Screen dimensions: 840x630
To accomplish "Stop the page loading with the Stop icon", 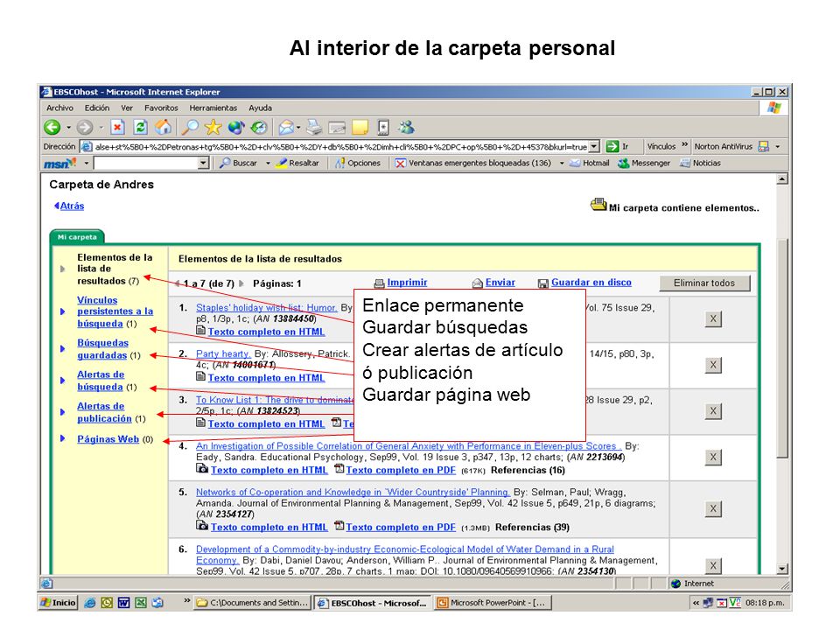I will pyautogui.click(x=117, y=128).
